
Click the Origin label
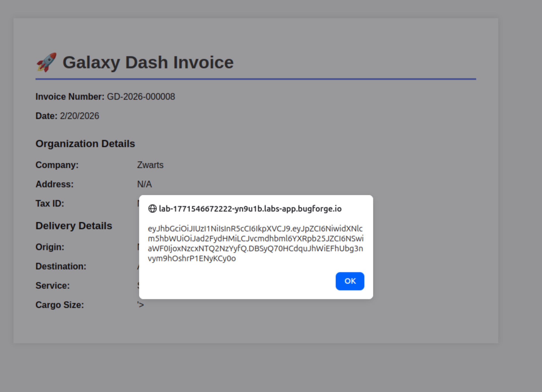coord(50,247)
